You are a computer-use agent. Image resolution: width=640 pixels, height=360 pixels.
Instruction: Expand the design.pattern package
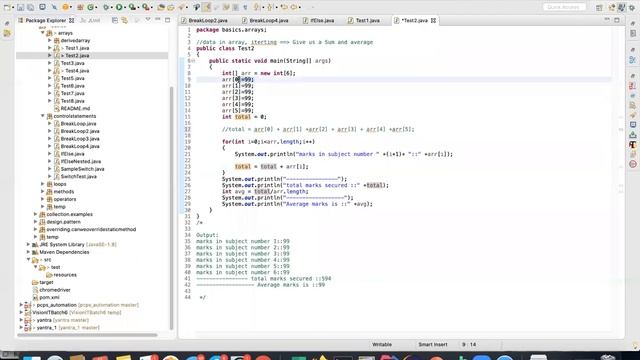click(x=36, y=222)
